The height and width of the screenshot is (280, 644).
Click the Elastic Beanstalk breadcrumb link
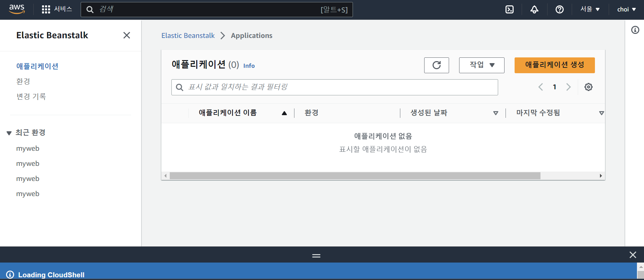click(188, 36)
